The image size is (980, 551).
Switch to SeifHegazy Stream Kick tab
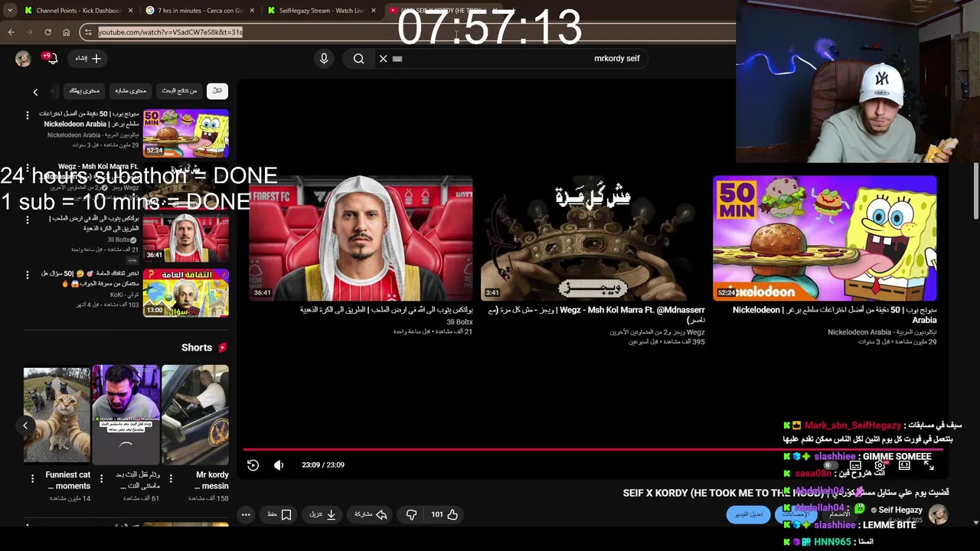click(322, 11)
